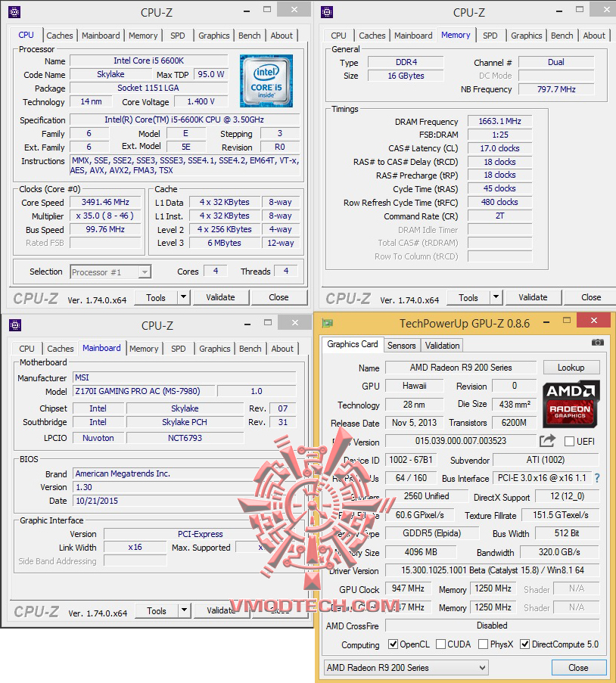Click the Nuvoton LPCIO field
This screenshot has width=616, height=683.
[98, 438]
